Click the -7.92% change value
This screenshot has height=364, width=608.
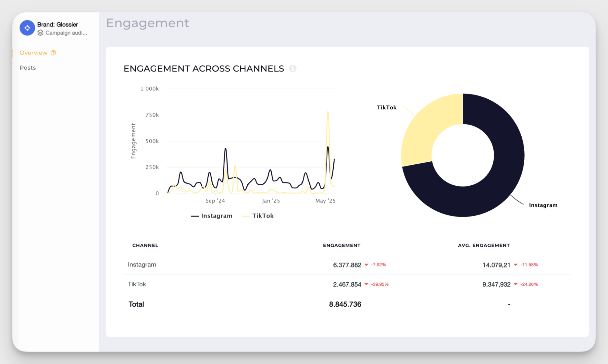pos(378,265)
